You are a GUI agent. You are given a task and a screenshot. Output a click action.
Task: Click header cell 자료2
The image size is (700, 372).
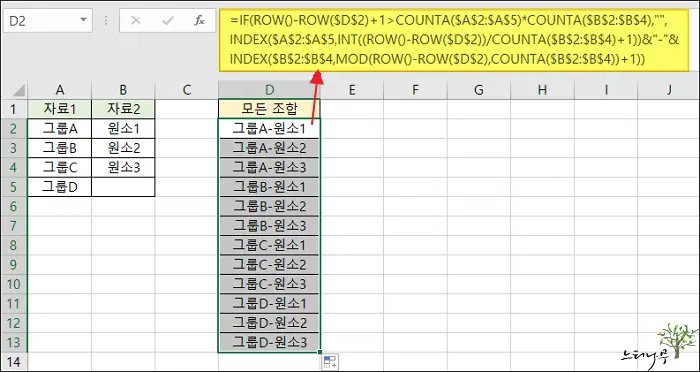point(123,109)
